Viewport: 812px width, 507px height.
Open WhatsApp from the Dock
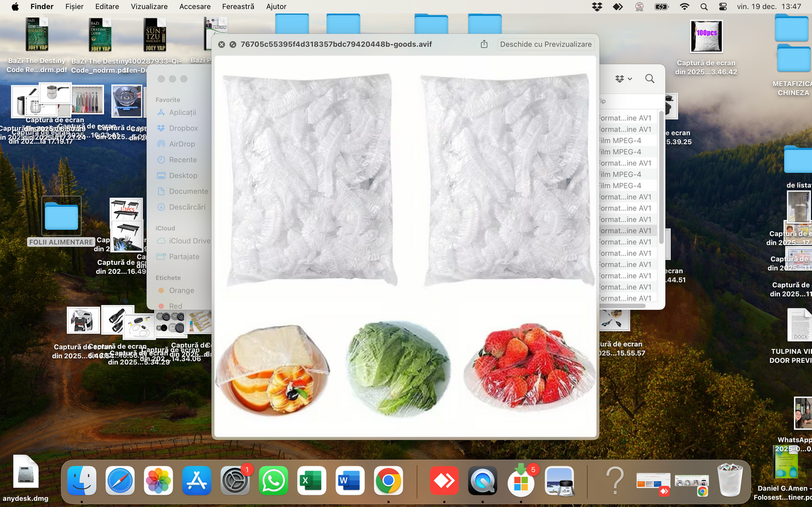[x=273, y=481]
